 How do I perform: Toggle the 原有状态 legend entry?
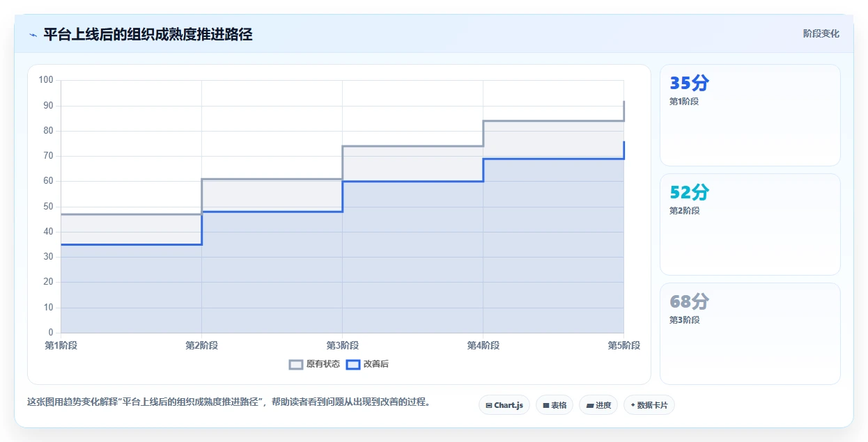point(315,364)
